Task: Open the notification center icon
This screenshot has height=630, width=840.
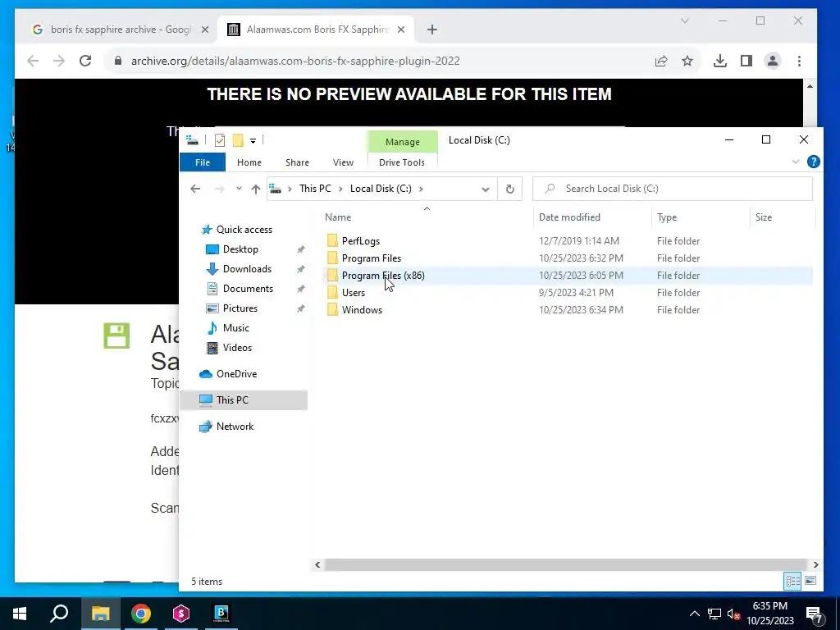Action: [x=815, y=614]
